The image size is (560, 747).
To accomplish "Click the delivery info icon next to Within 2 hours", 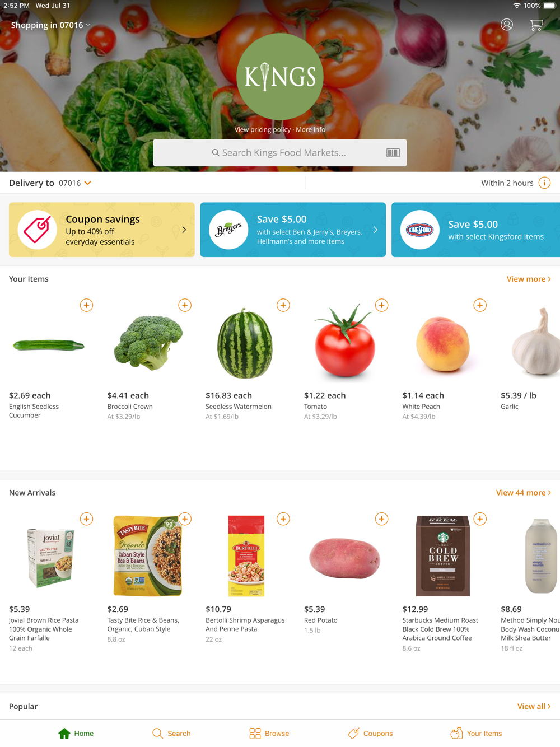I will click(x=544, y=183).
